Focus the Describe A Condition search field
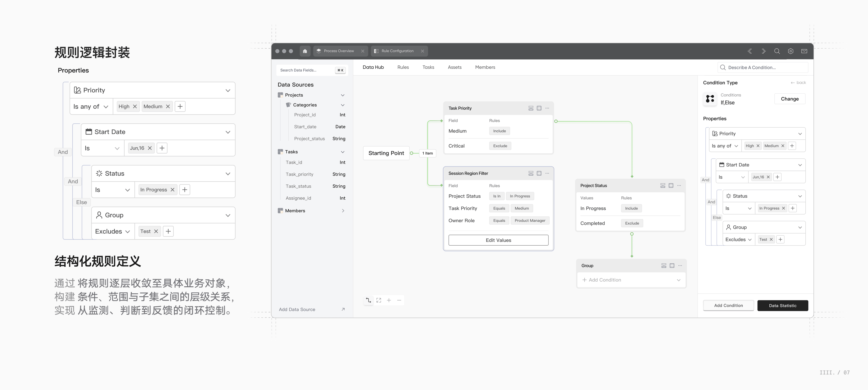Viewport: 868px width, 390px height. point(762,68)
